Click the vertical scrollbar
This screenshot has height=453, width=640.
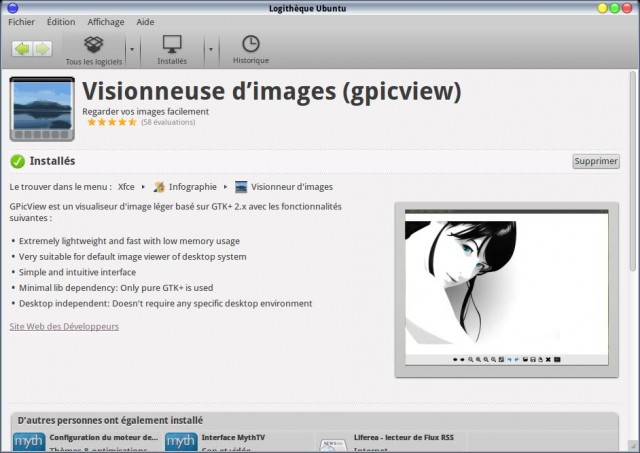tap(633, 171)
